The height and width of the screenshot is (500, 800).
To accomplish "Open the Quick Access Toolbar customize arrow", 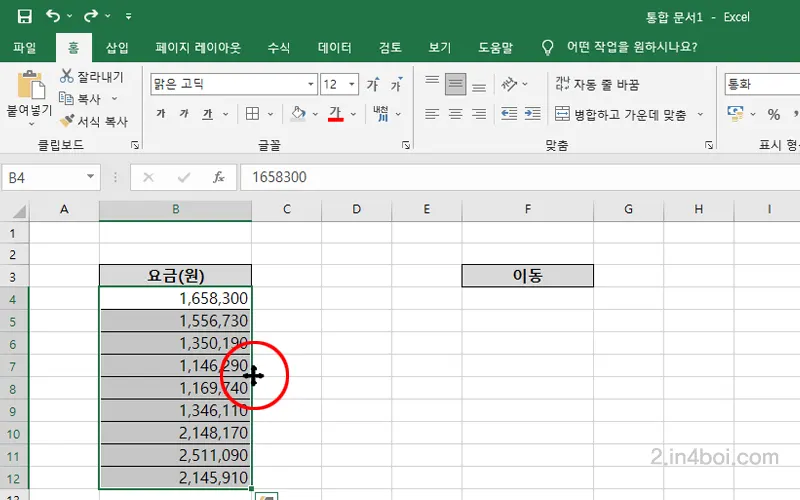I will point(129,16).
